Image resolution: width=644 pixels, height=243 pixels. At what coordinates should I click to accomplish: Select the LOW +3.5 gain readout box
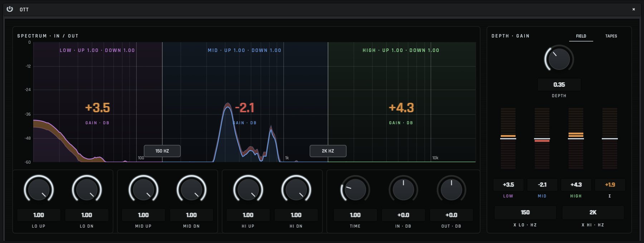click(x=508, y=185)
